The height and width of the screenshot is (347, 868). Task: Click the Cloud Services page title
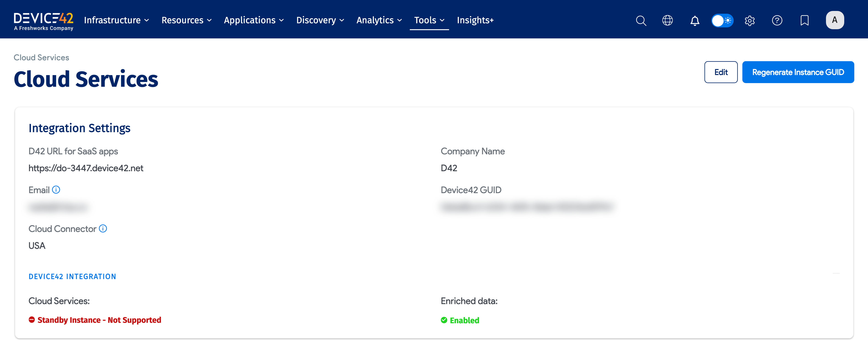(x=86, y=79)
